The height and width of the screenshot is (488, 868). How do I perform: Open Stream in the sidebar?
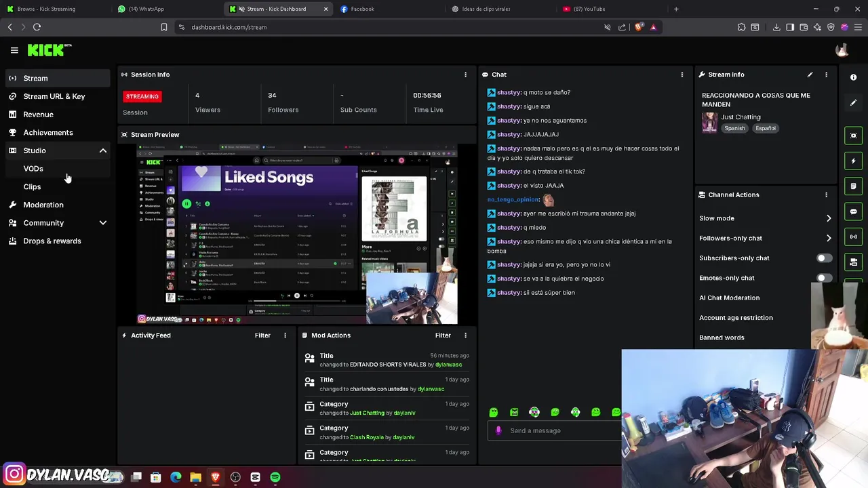(x=58, y=78)
